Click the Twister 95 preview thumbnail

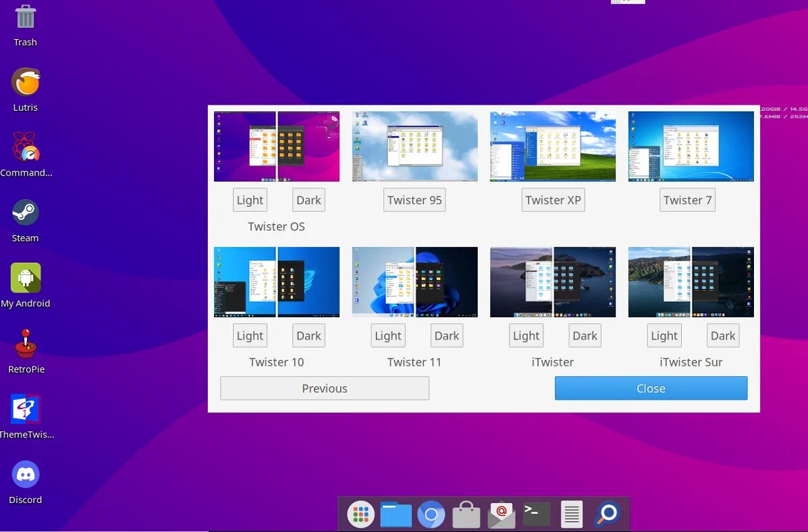point(415,147)
